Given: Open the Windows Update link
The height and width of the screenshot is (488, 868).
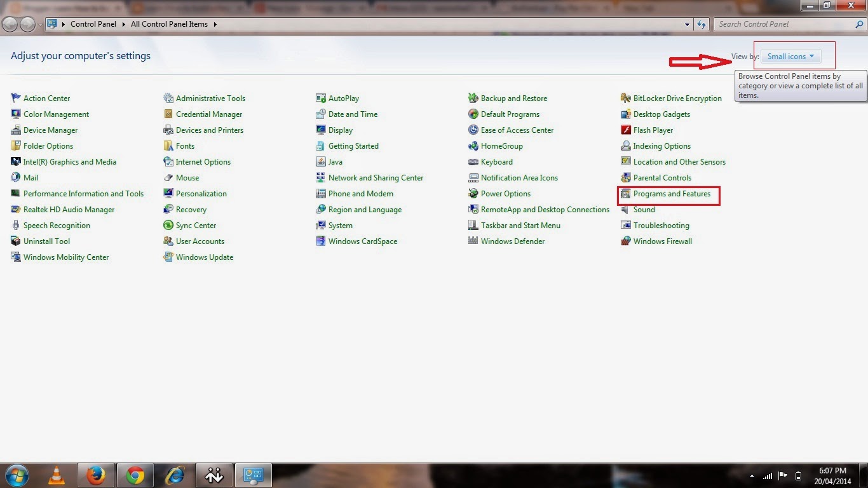Looking at the screenshot, I should coord(205,257).
